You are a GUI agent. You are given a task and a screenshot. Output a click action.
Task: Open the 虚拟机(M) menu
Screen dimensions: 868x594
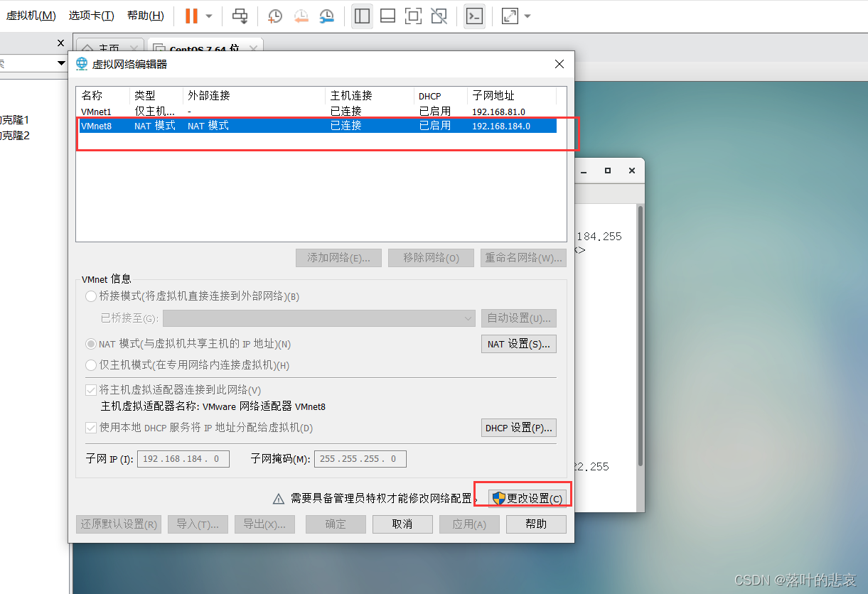(x=31, y=16)
